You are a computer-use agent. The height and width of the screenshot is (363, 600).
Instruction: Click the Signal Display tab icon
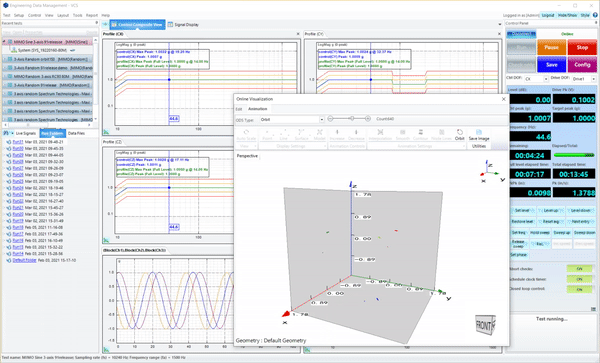[x=171, y=24]
